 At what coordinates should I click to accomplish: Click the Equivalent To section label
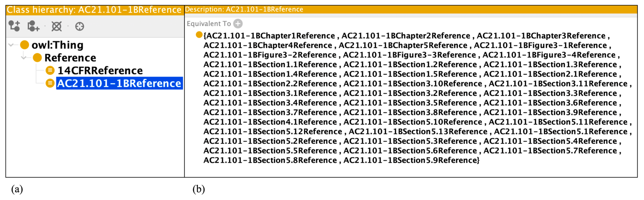point(209,24)
